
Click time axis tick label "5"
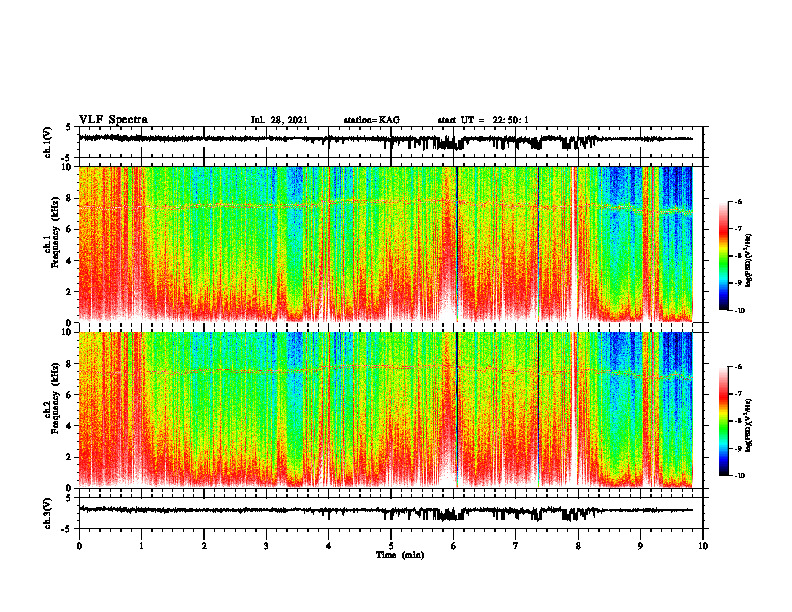coord(391,546)
